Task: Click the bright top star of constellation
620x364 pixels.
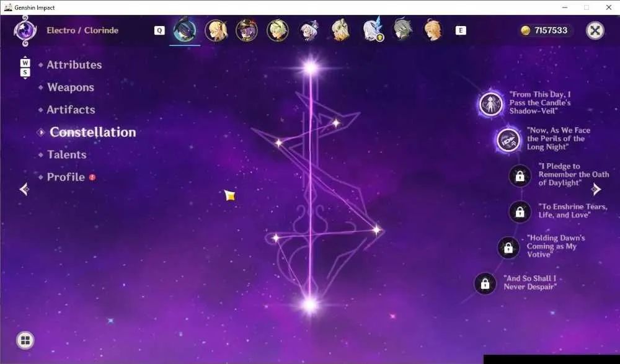Action: pyautogui.click(x=311, y=68)
